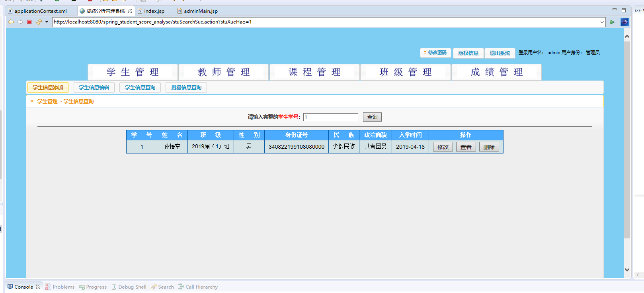Click green Go to URL arrow
The height and width of the screenshot is (293, 644).
point(612,22)
